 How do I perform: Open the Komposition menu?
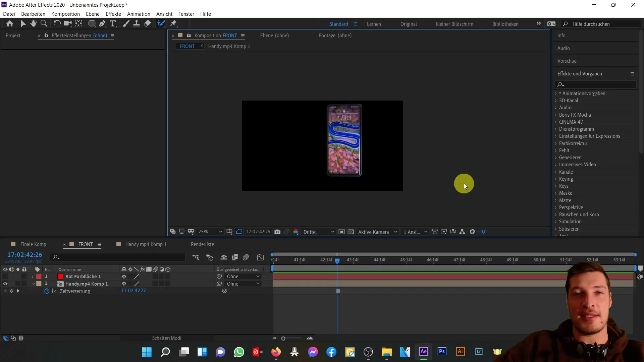(x=65, y=14)
